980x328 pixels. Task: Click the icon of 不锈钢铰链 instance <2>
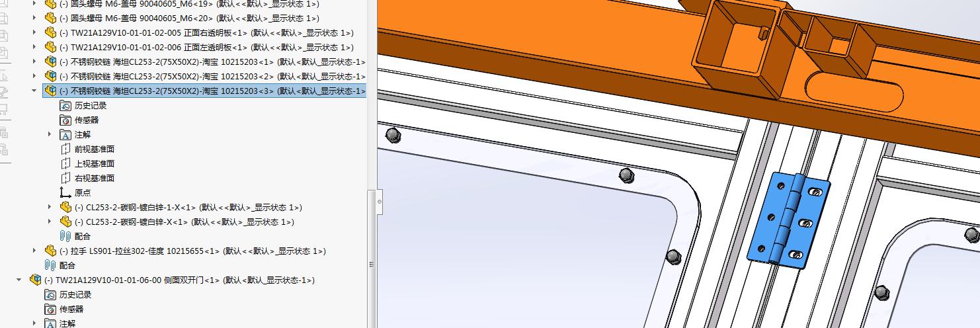click(50, 77)
